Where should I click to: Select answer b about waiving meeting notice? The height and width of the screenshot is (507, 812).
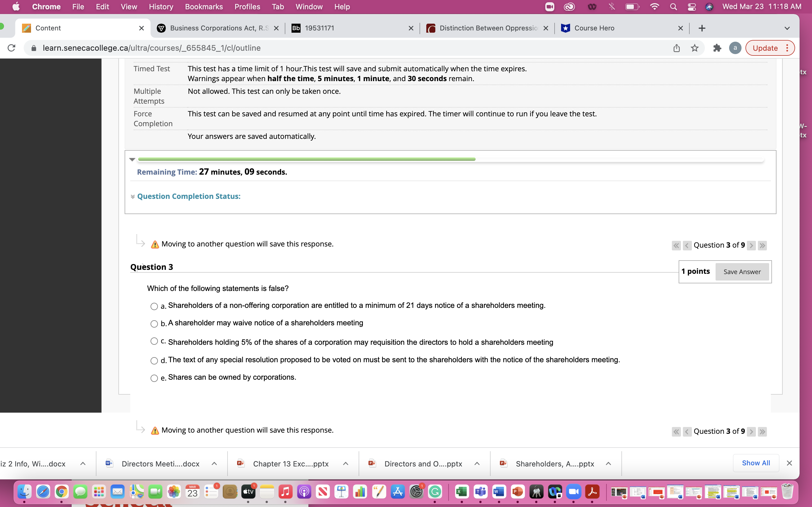tap(154, 324)
